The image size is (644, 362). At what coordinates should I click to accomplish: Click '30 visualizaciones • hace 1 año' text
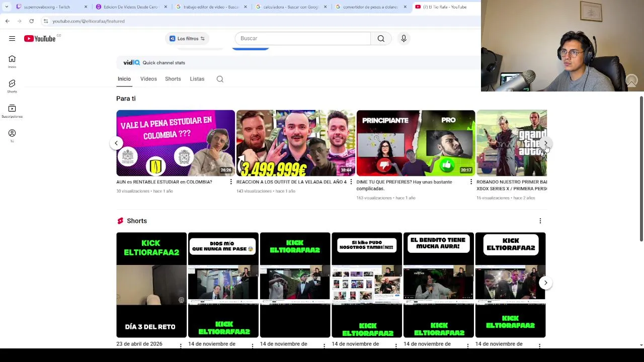pos(144,191)
